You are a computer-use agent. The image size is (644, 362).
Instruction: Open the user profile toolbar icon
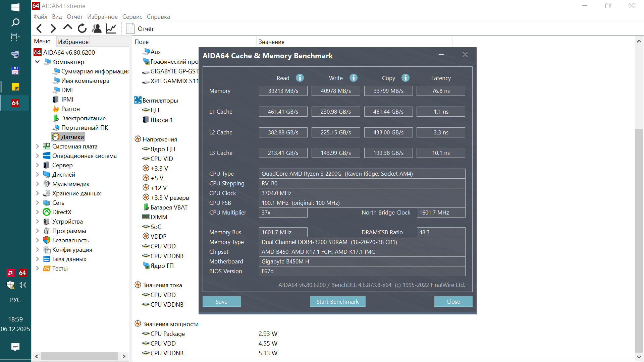point(97,29)
